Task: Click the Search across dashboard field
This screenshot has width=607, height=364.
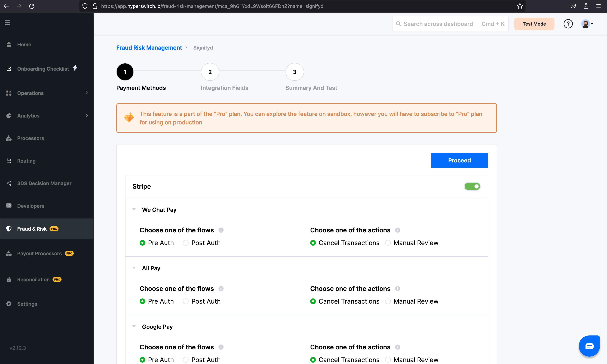Action: coord(438,24)
